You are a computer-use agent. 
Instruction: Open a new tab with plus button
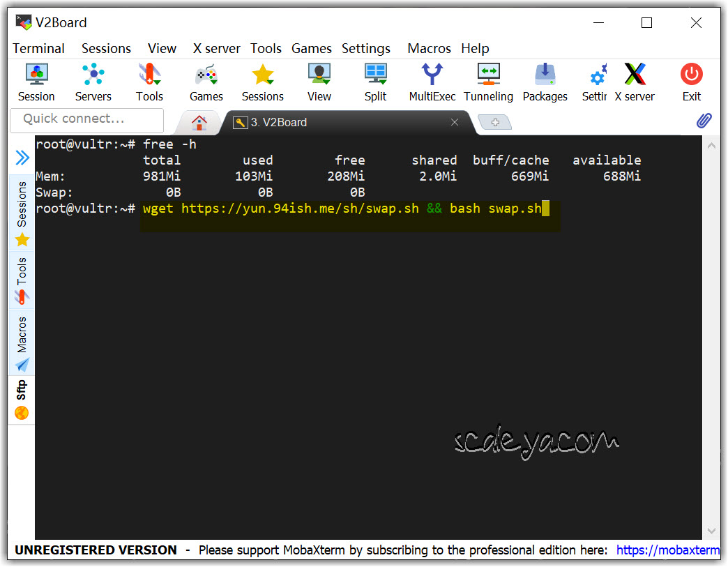point(496,123)
